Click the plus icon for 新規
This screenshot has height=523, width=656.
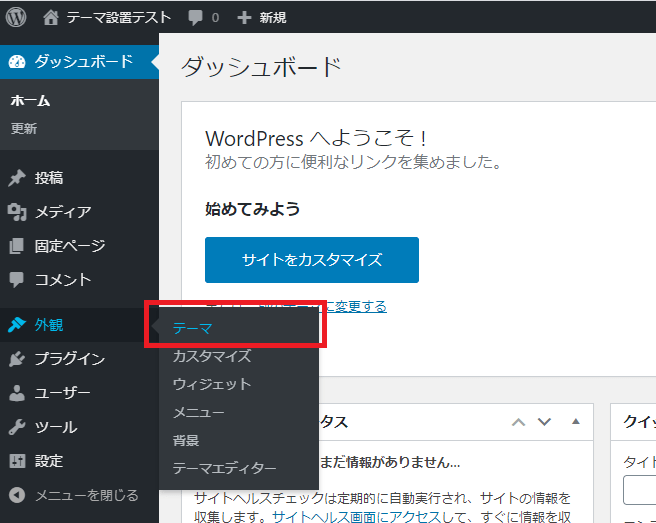tap(243, 17)
